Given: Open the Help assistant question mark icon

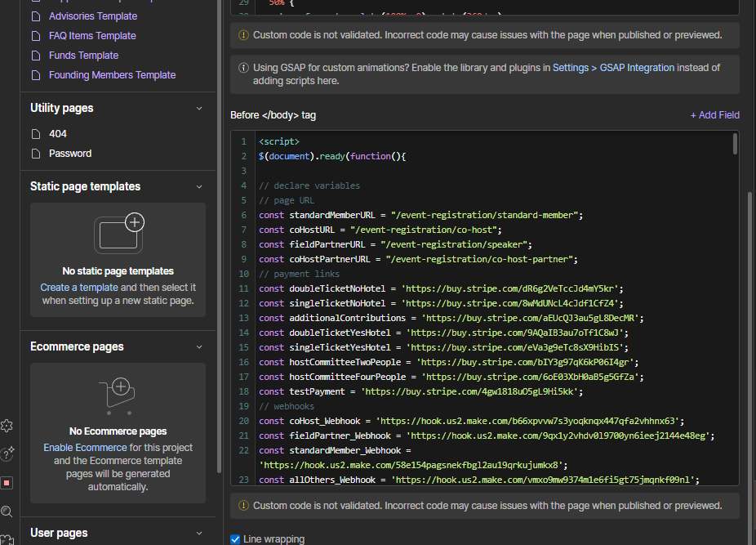Looking at the screenshot, I should coord(7,453).
